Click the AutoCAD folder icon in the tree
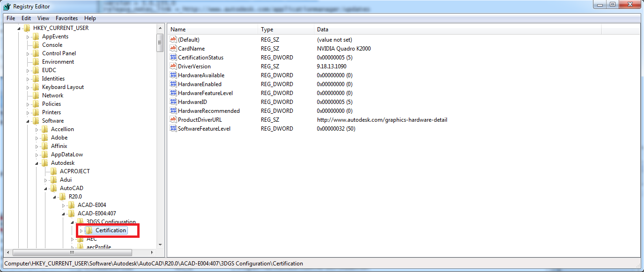This screenshot has height=272, width=644. coord(54,188)
